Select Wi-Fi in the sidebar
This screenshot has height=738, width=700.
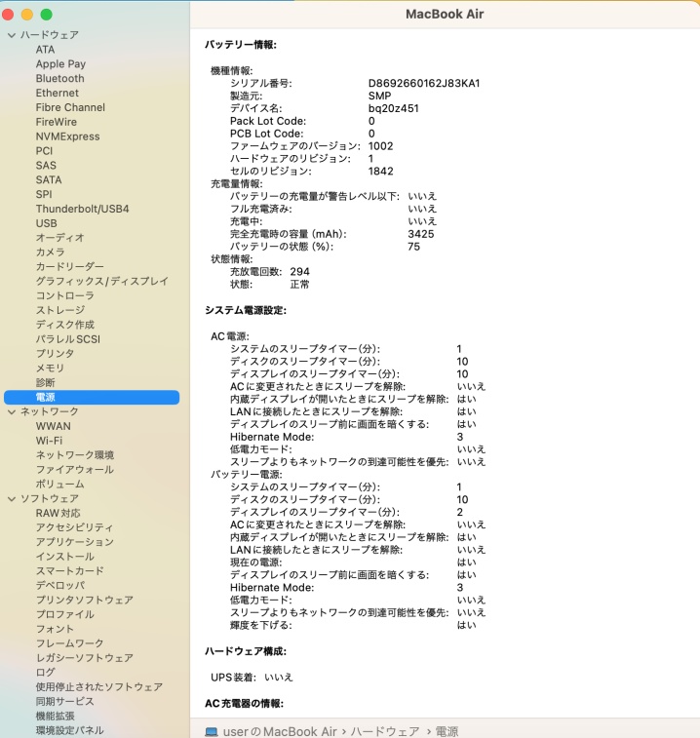coord(49,441)
